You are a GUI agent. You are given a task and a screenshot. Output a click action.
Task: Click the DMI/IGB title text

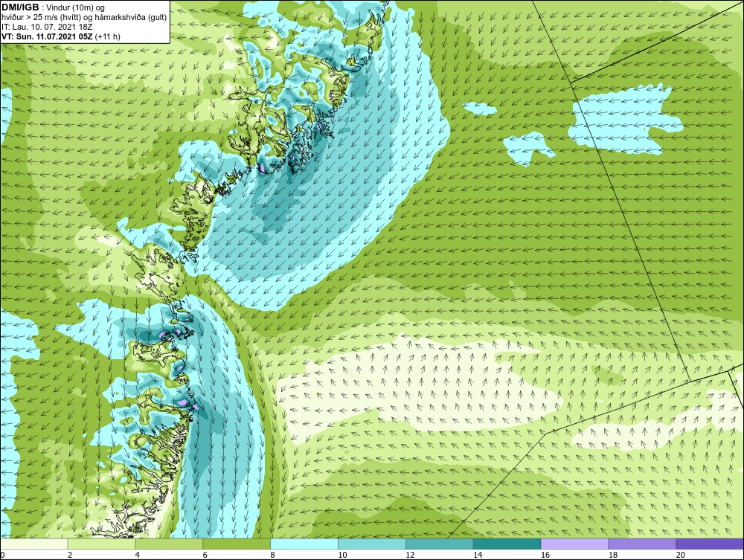[x=20, y=7]
